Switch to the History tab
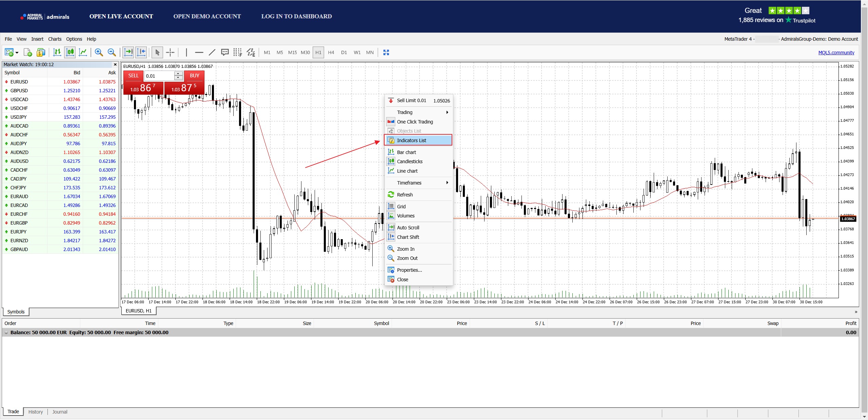 (36, 412)
